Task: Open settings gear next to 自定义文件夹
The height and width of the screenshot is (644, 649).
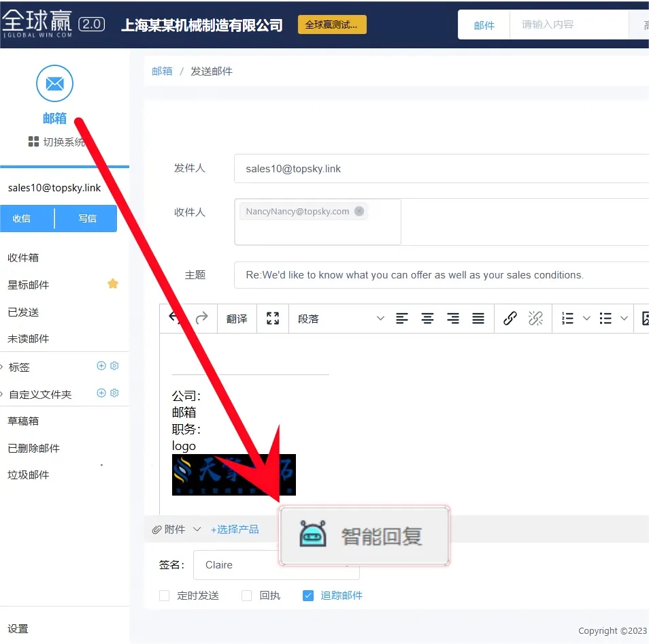Action: click(x=114, y=393)
